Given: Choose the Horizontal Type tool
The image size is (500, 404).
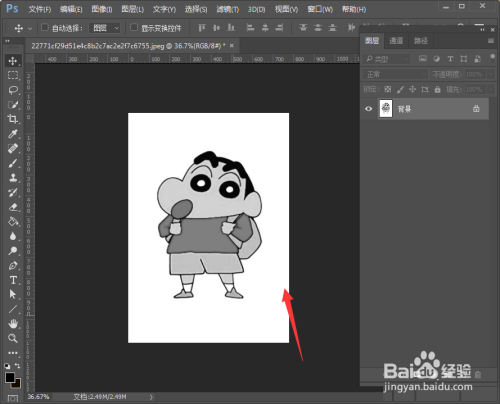Looking at the screenshot, I should pyautogui.click(x=13, y=280).
